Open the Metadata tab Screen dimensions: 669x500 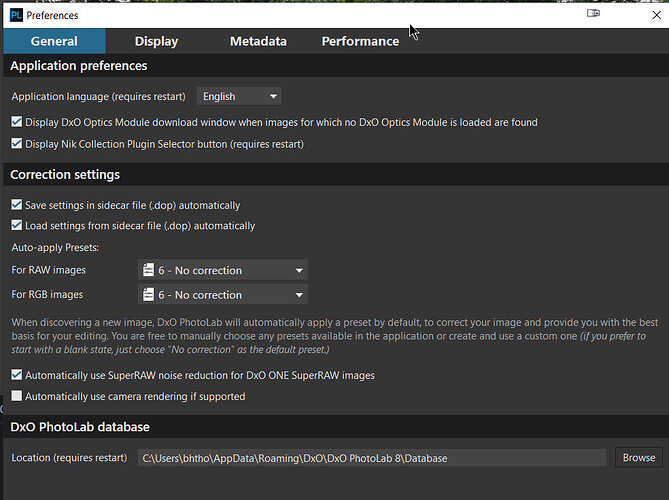click(x=258, y=41)
